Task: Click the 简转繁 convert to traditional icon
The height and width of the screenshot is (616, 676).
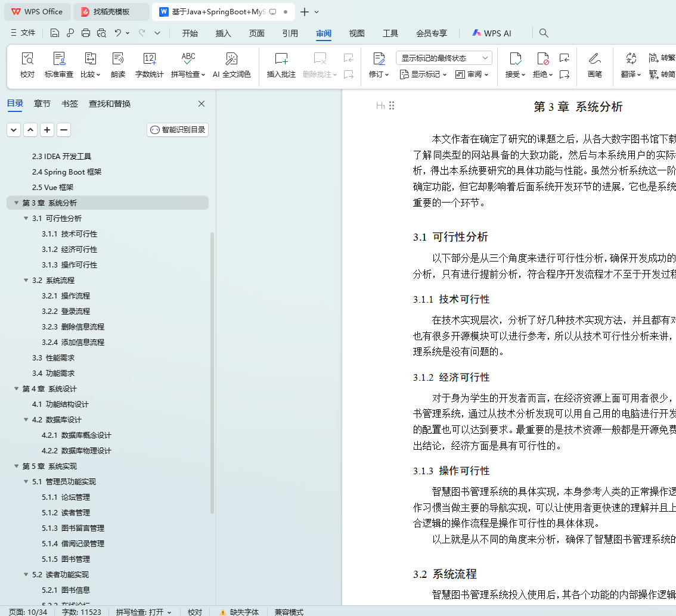Action: click(x=662, y=58)
